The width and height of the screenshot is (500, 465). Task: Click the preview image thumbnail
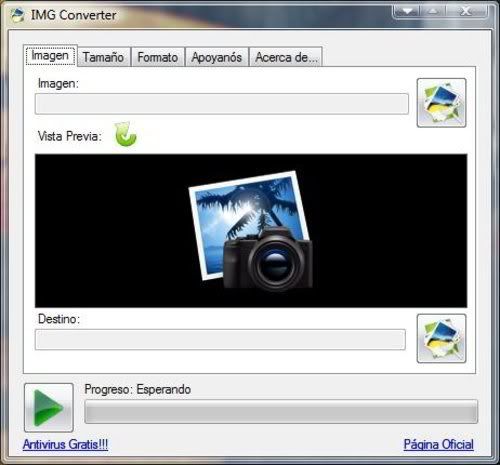point(251,230)
